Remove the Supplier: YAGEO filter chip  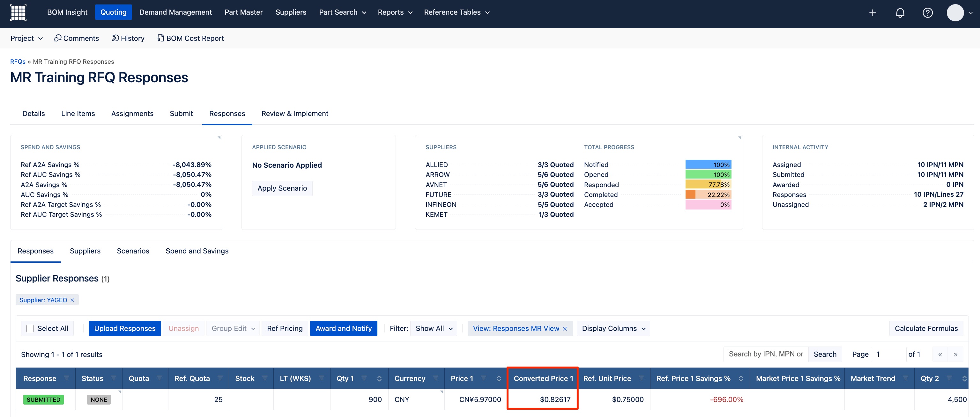[x=72, y=300]
